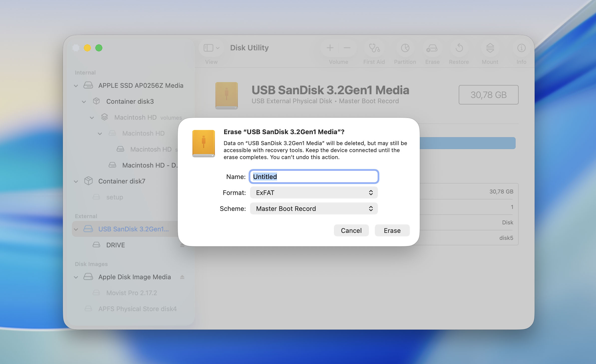Click the USB SanDisk 3.2Gen1 Media heading

tap(330, 90)
